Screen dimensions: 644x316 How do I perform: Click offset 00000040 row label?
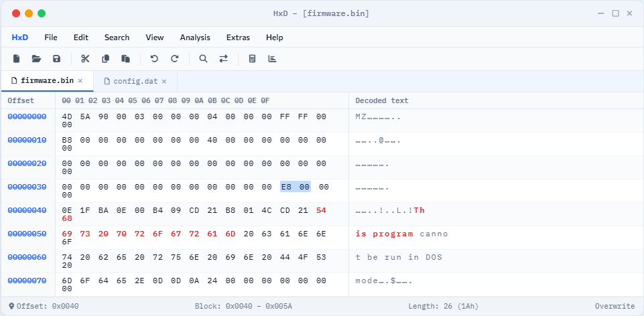tap(27, 210)
